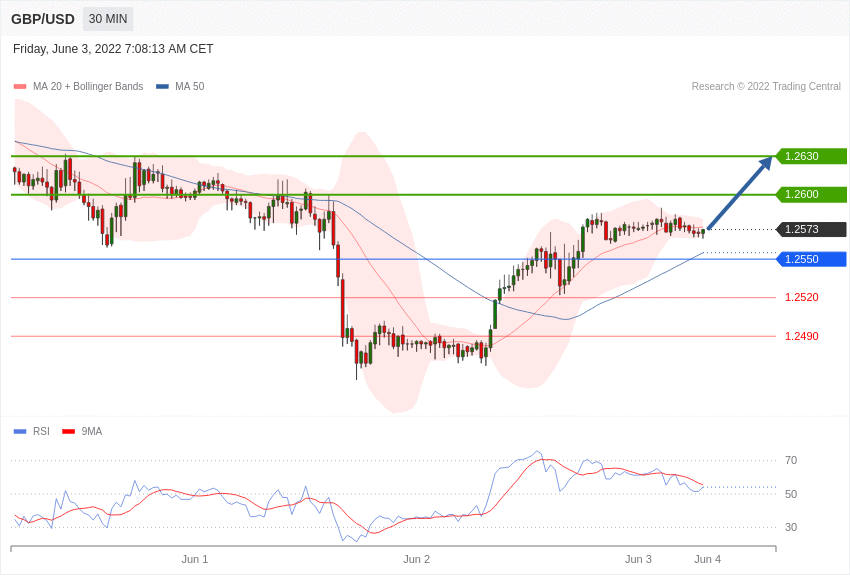This screenshot has width=850, height=576.
Task: Click the RSI legend label
Action: (x=41, y=431)
